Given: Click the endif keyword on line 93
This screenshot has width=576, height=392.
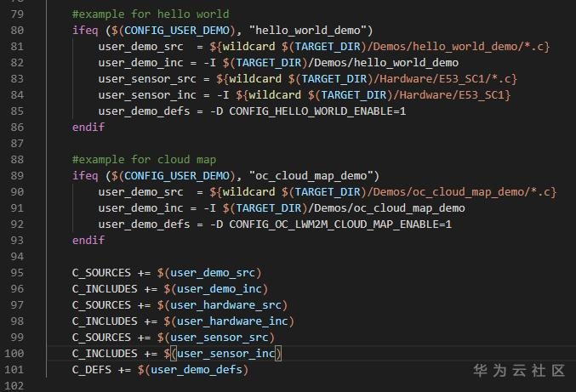Looking at the screenshot, I should tap(88, 240).
